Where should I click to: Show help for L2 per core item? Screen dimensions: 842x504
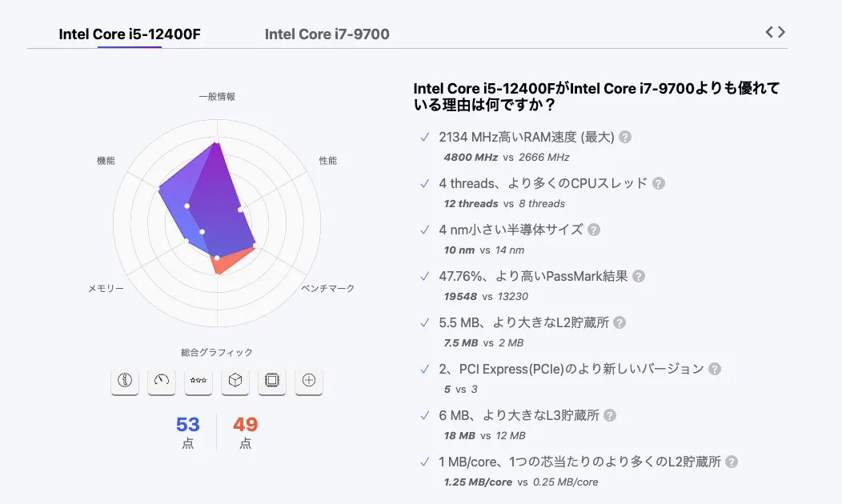click(x=732, y=462)
